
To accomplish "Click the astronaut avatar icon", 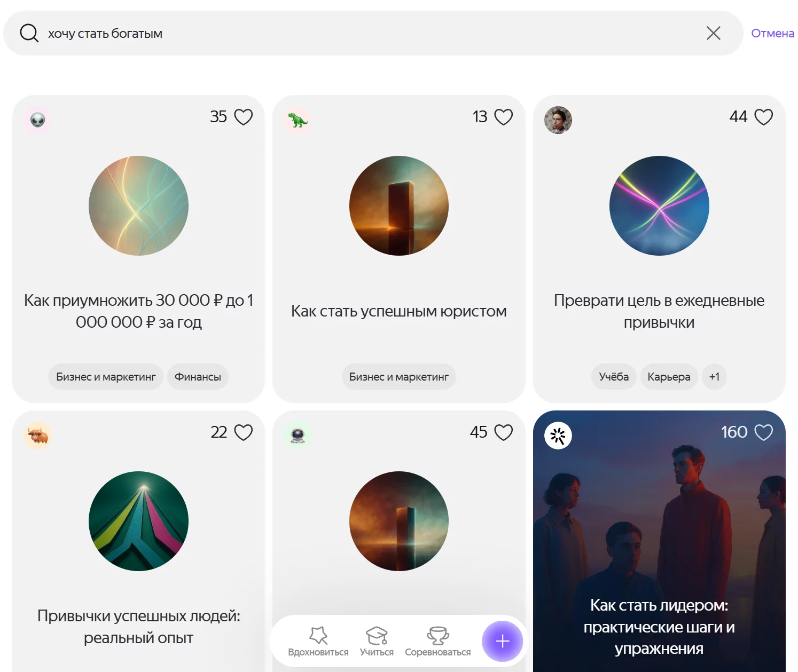I will [298, 436].
